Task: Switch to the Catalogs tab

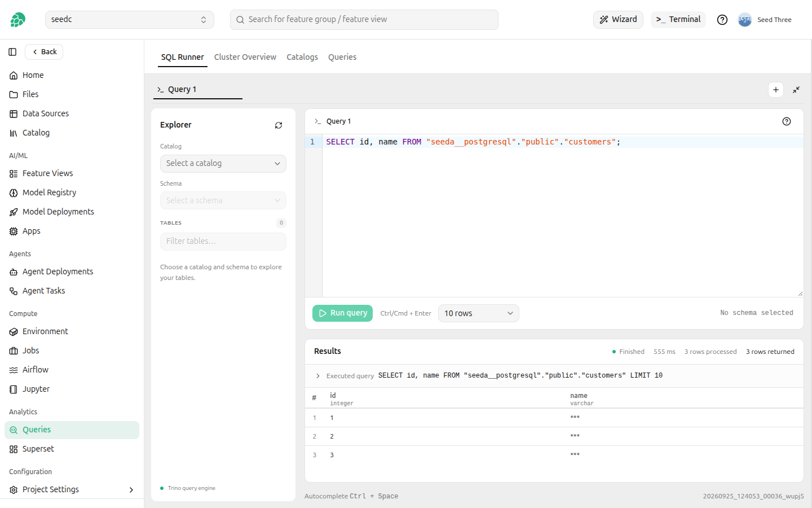Action: coord(302,57)
